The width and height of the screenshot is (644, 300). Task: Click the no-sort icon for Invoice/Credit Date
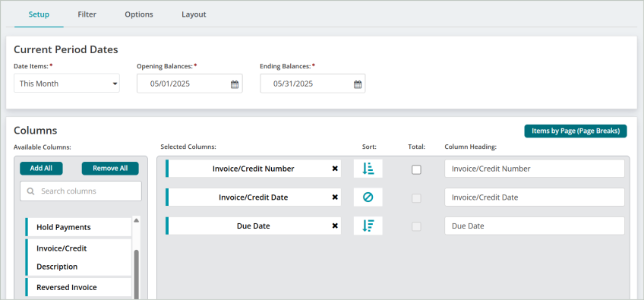tap(368, 197)
